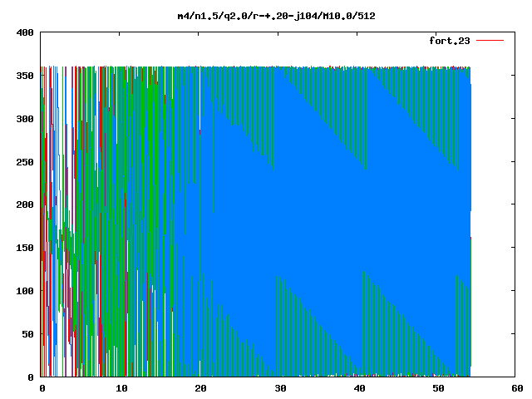This screenshot has height=399, width=532.
Task: Click y-axis label 100
Action: point(25,291)
